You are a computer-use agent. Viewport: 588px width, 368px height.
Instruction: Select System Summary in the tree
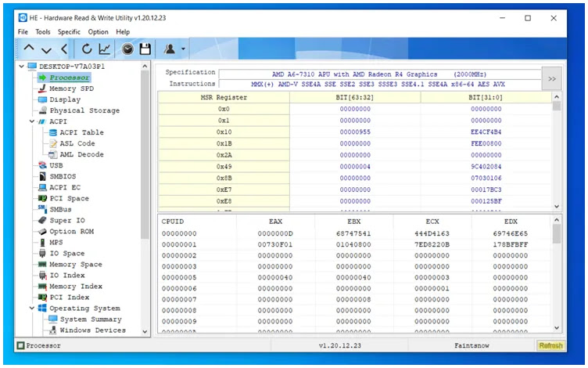pos(91,319)
